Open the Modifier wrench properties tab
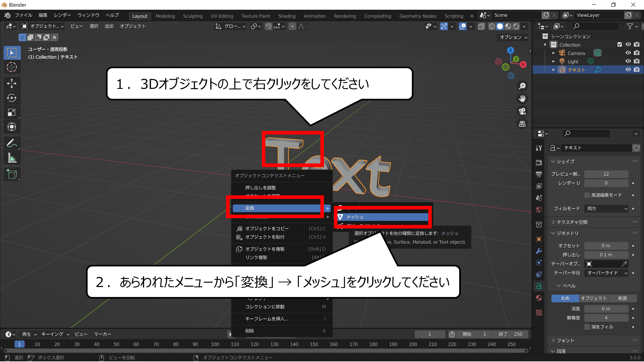This screenshot has width=644, height=362. coord(539,251)
